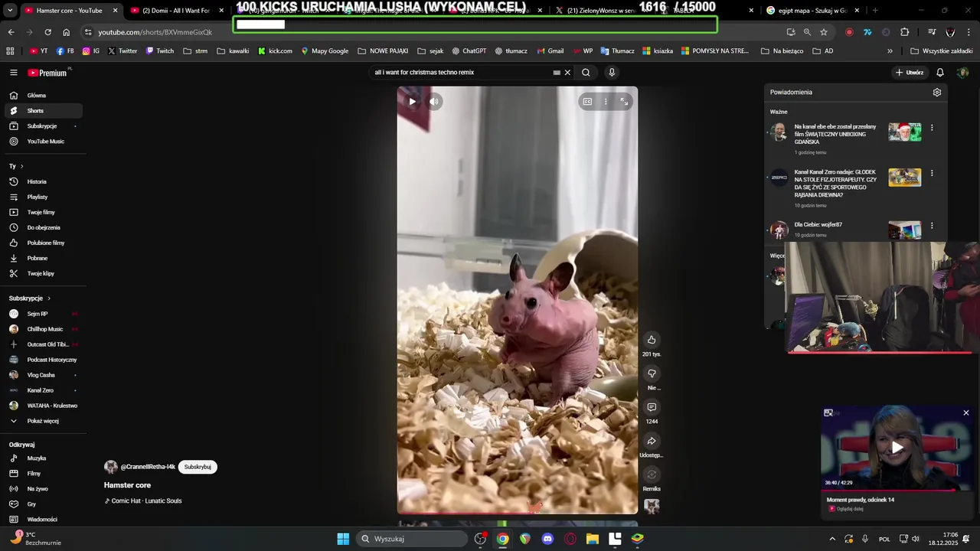Open options for the Kanał Zero notification
Screen dimensions: 980x551
click(932, 173)
